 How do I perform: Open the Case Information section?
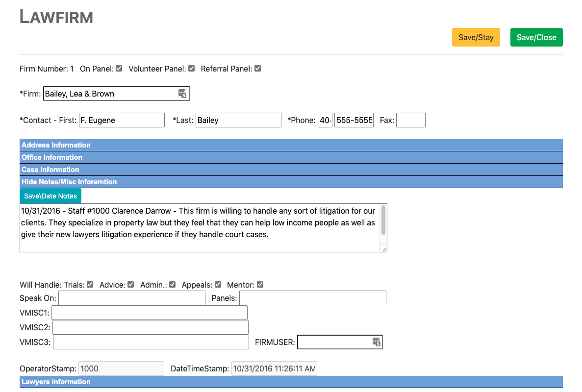[x=51, y=170]
